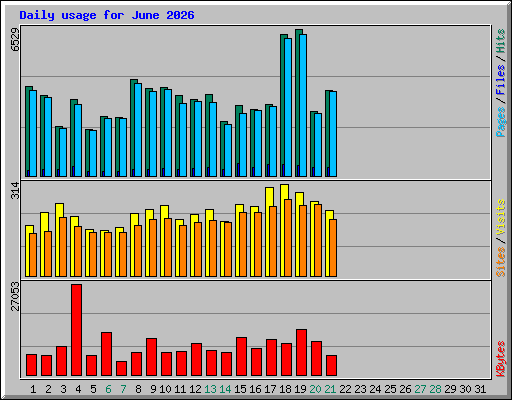The height and width of the screenshot is (400, 512).
Task: Click the cyan files bar for day 5
Action: pos(93,153)
